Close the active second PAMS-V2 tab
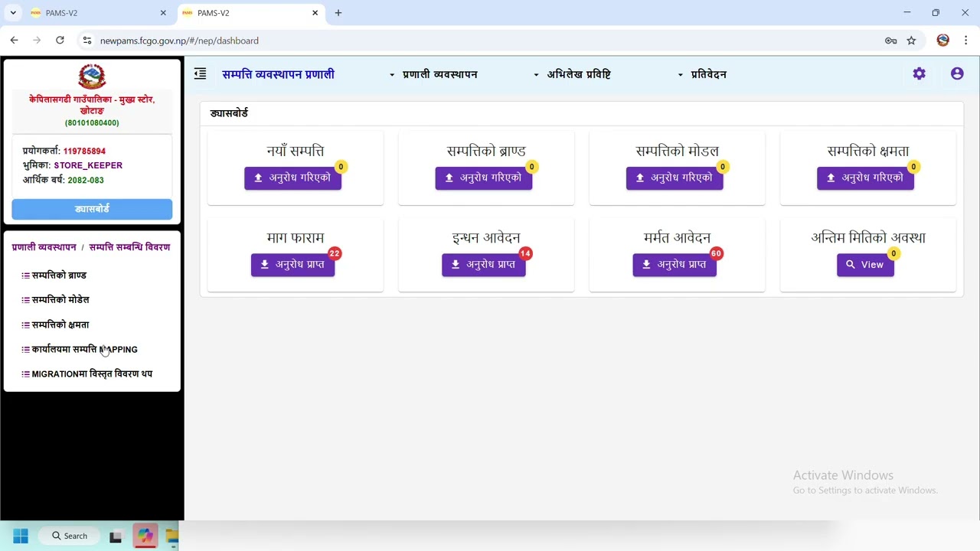Viewport: 980px width, 551px height. [x=315, y=13]
